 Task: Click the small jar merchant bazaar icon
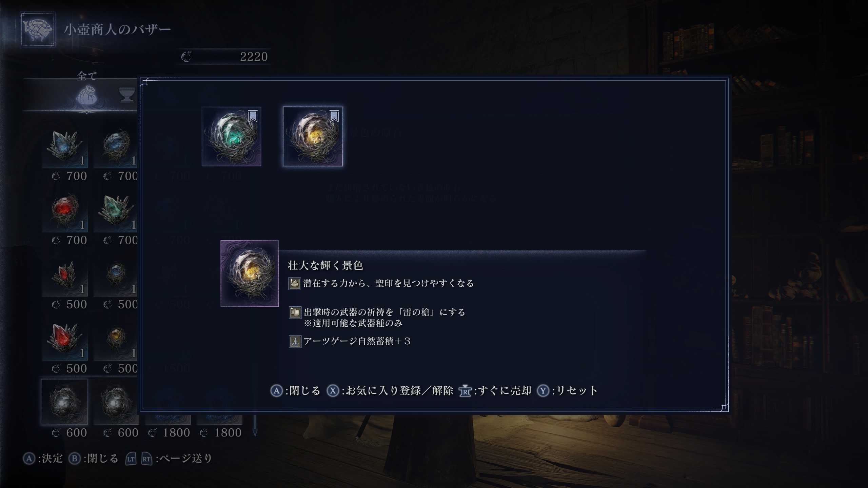click(x=37, y=29)
